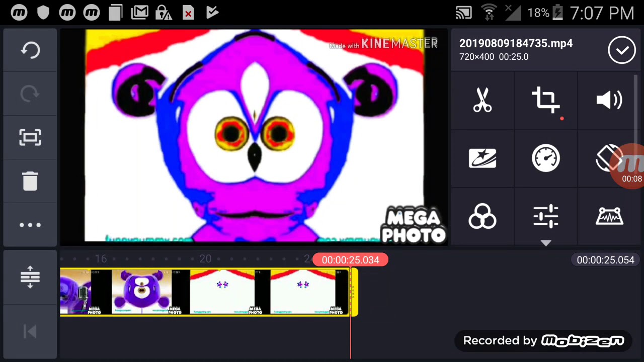Select the last white clip thumbnail

click(x=302, y=292)
